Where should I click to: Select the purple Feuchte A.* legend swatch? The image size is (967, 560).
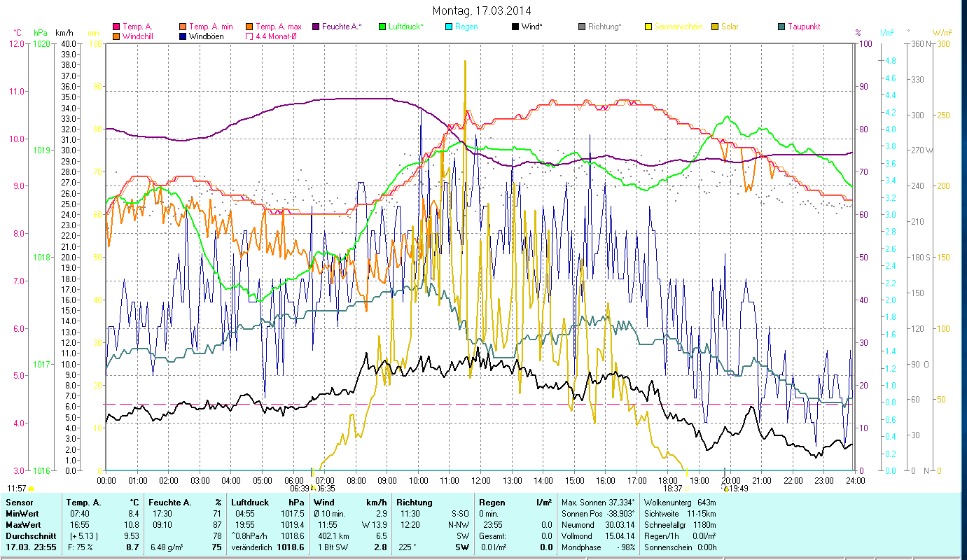[316, 27]
